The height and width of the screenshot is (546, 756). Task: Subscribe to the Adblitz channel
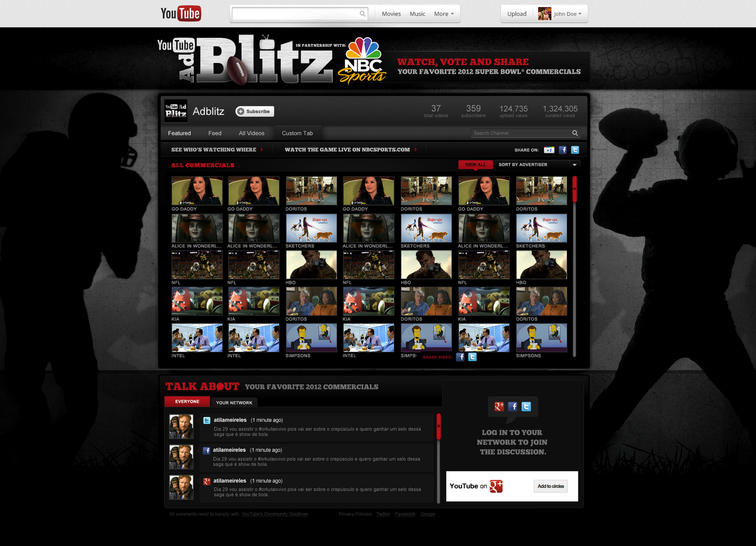(x=255, y=112)
